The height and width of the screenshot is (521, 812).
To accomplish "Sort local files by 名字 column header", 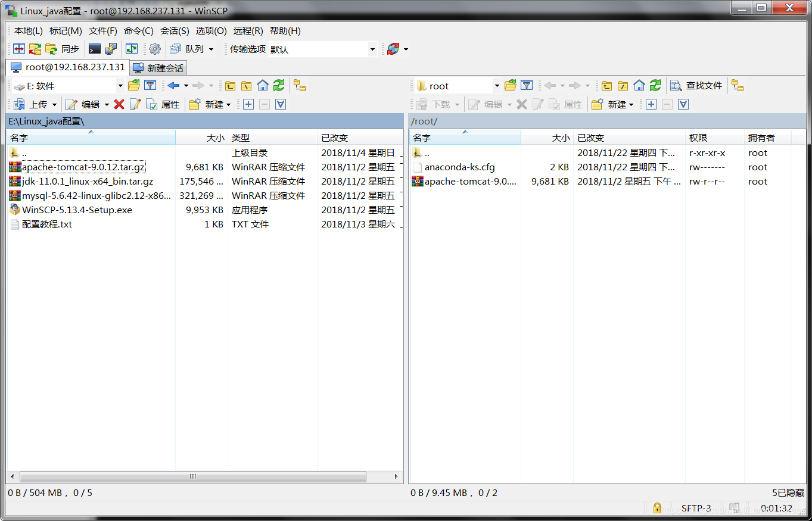I will [x=91, y=138].
